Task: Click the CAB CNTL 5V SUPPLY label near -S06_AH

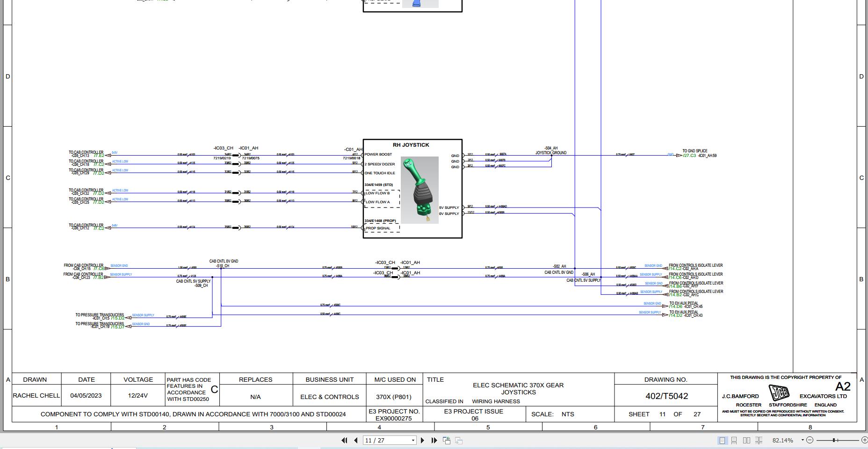Action: click(584, 280)
